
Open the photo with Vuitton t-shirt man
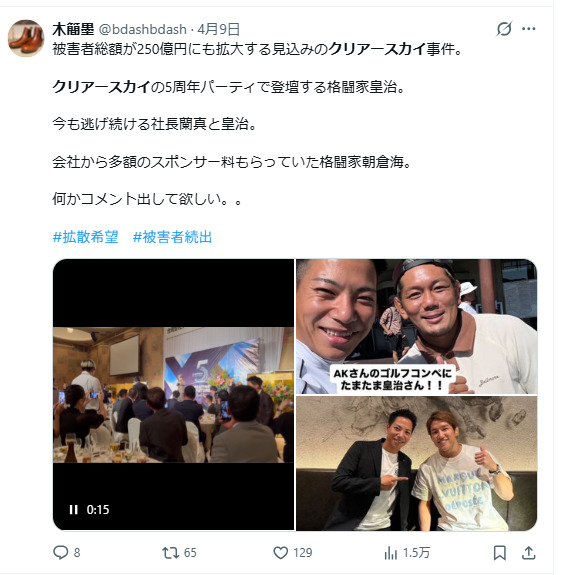(x=416, y=464)
